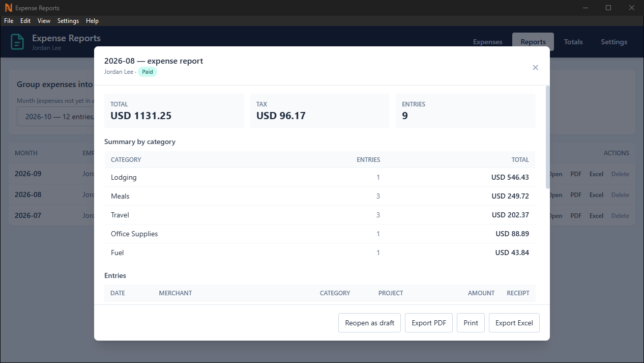This screenshot has height=363, width=644.
Task: Click the USD 546.43 total value
Action: [510, 177]
